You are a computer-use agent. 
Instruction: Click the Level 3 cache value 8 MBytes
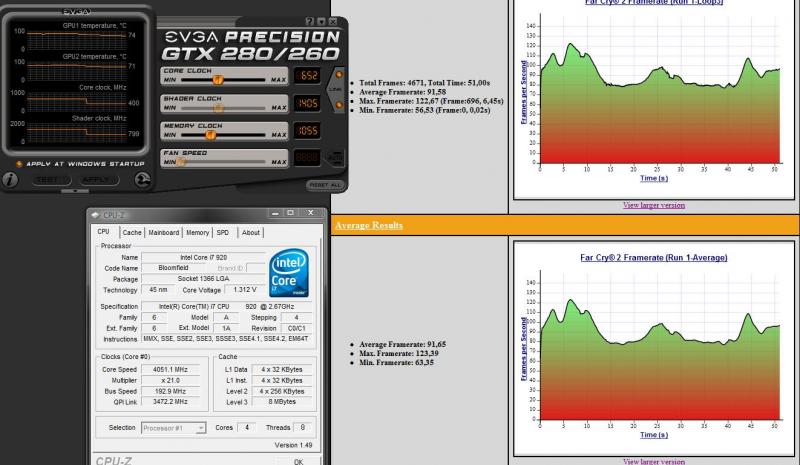[282, 402]
